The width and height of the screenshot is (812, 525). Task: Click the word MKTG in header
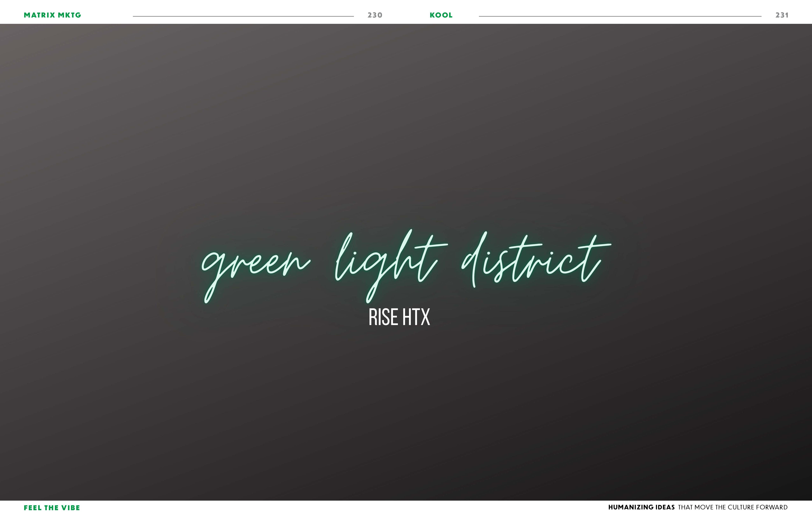click(70, 15)
